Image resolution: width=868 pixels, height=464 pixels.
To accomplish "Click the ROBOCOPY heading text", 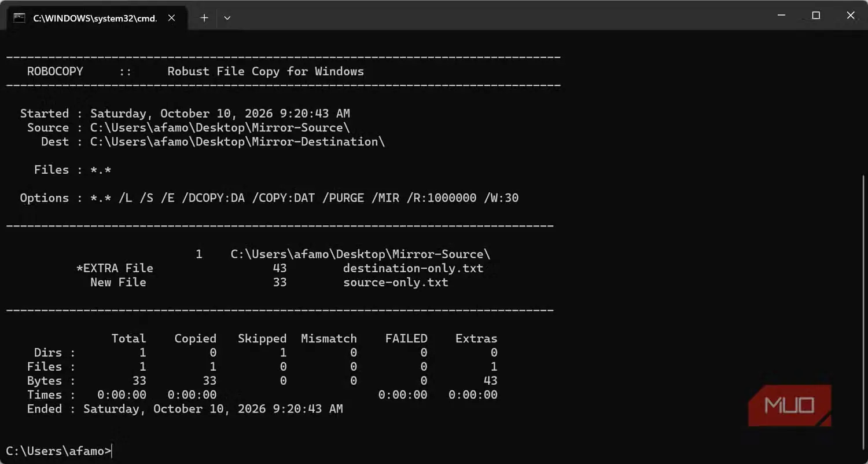I will point(55,71).
